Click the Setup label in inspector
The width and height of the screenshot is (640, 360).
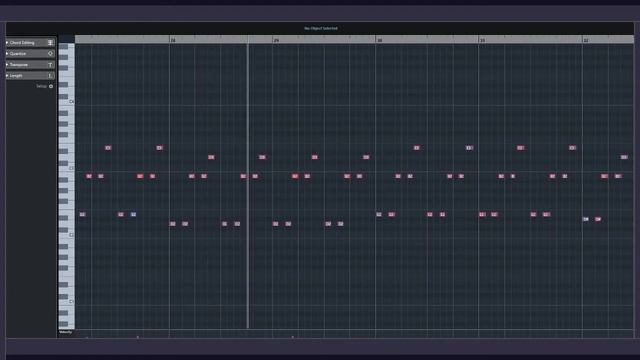tap(42, 86)
